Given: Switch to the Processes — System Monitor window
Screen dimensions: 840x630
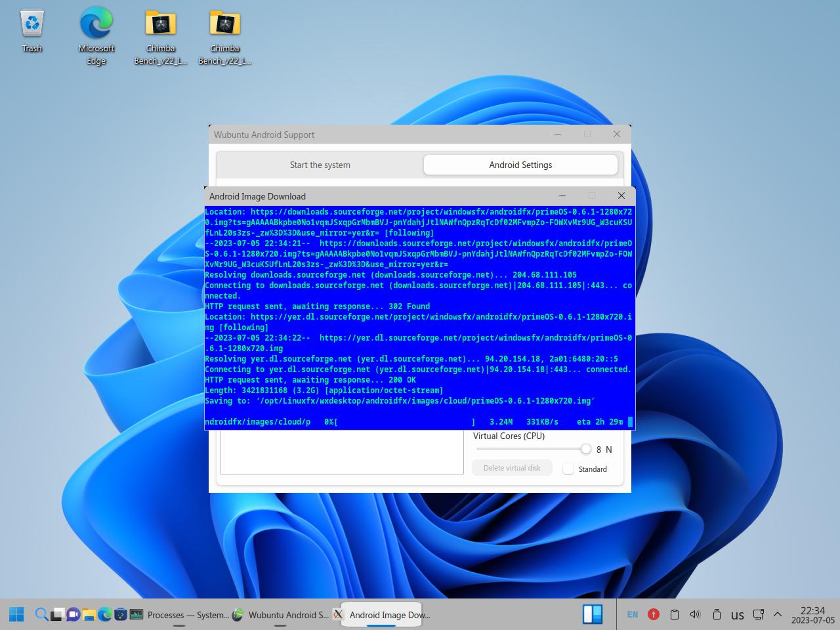Looking at the screenshot, I should point(179,615).
